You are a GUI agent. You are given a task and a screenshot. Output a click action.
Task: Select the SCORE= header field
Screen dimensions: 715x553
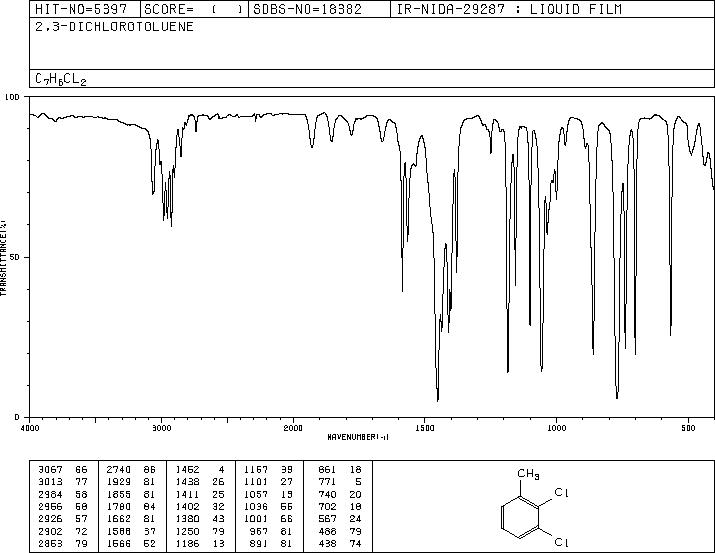pyautogui.click(x=193, y=9)
